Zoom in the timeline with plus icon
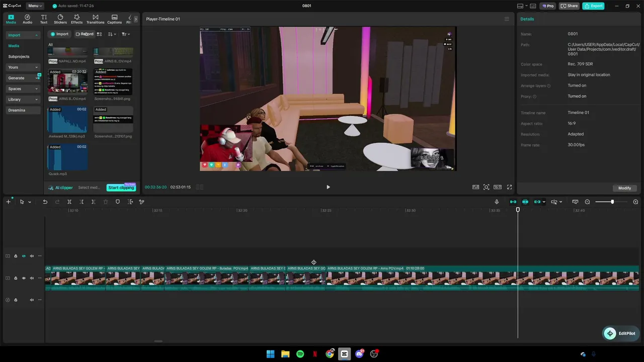 coord(635,202)
